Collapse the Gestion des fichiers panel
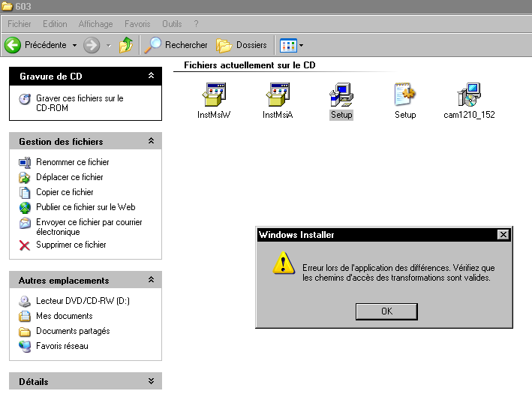 point(152,141)
